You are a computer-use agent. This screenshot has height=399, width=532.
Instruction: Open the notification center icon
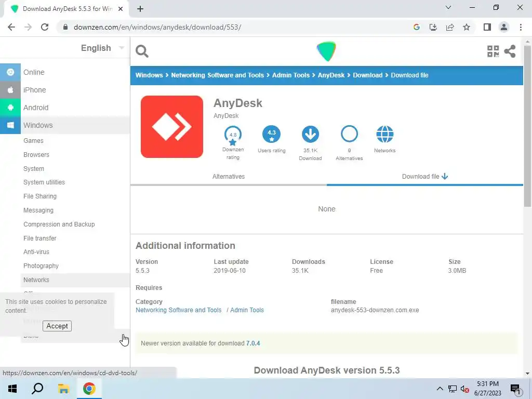(515, 390)
